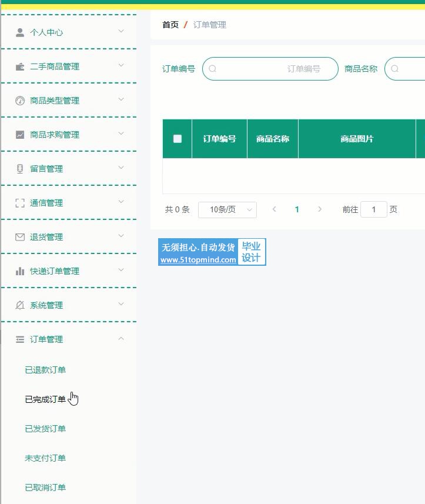Focus the 订单编号 search input field
The height and width of the screenshot is (504, 425).
click(x=270, y=69)
